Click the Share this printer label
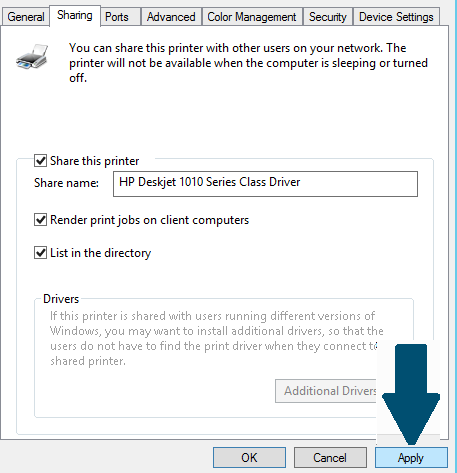This screenshot has width=457, height=473. coord(94,161)
